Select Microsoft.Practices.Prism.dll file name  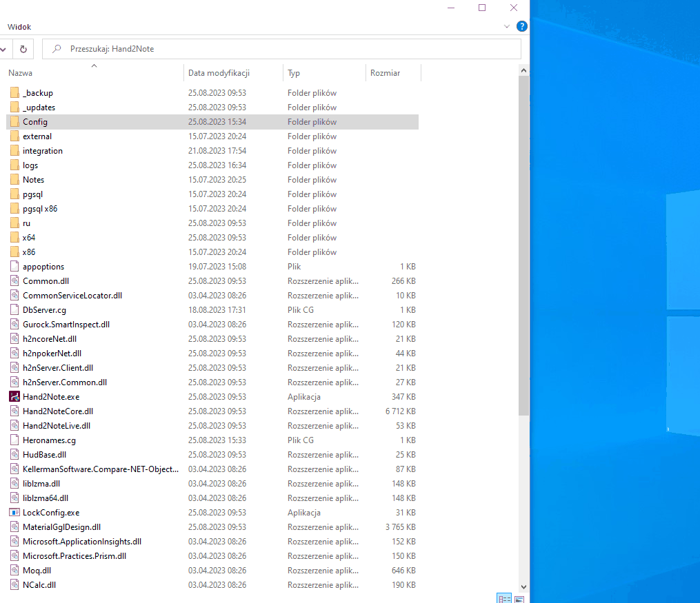point(74,555)
